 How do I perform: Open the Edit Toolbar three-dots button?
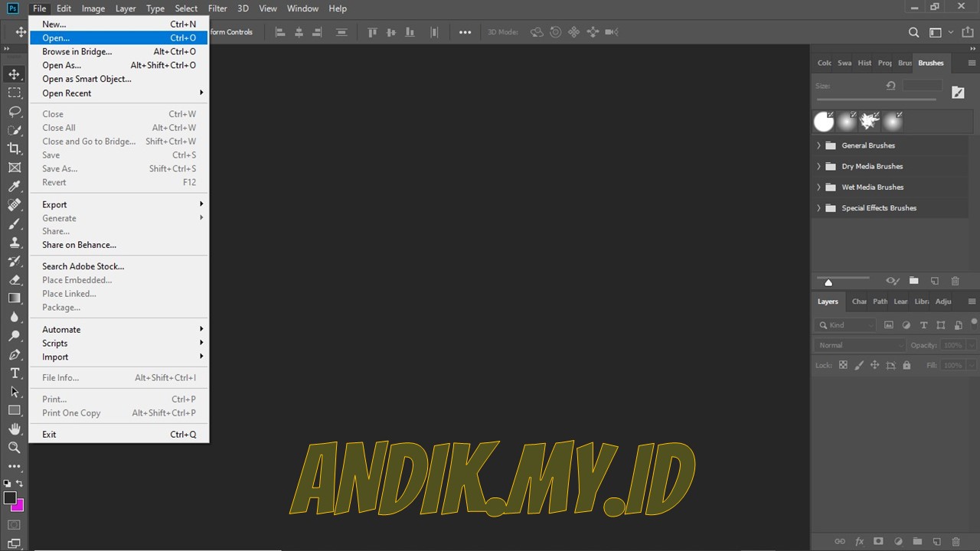pos(14,466)
